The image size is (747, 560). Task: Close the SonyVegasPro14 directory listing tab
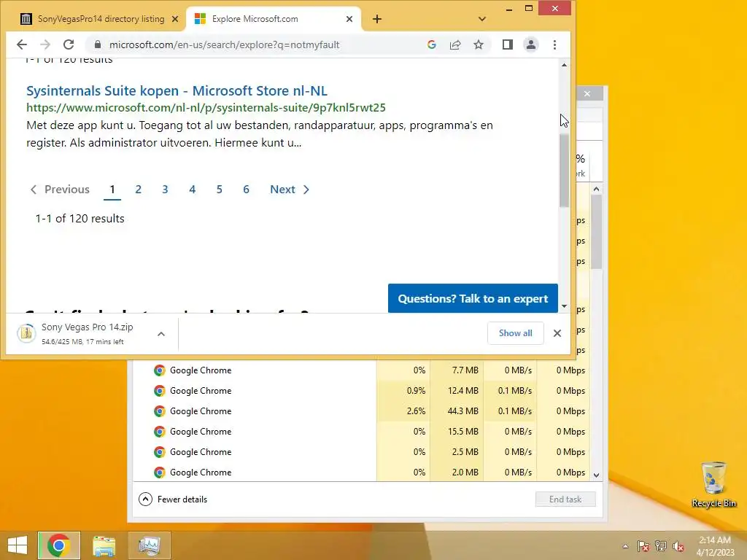[x=175, y=19]
